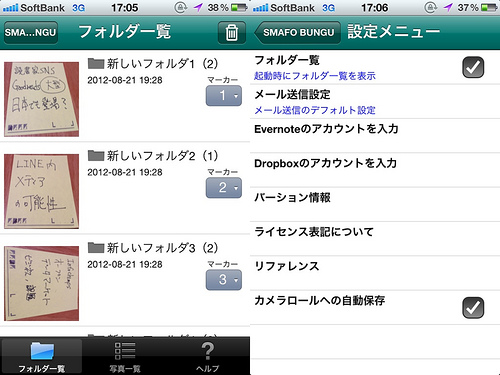
Task: Go back with SMAFO BUNGU button
Action: coord(298,33)
